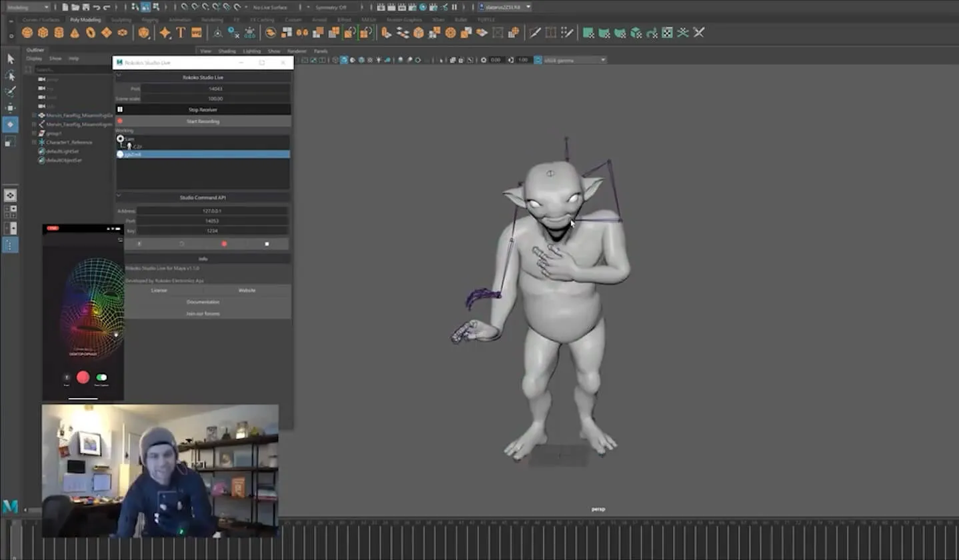Image resolution: width=959 pixels, height=560 pixels.
Task: Switch to the Rigging shelf tab
Action: (x=149, y=19)
